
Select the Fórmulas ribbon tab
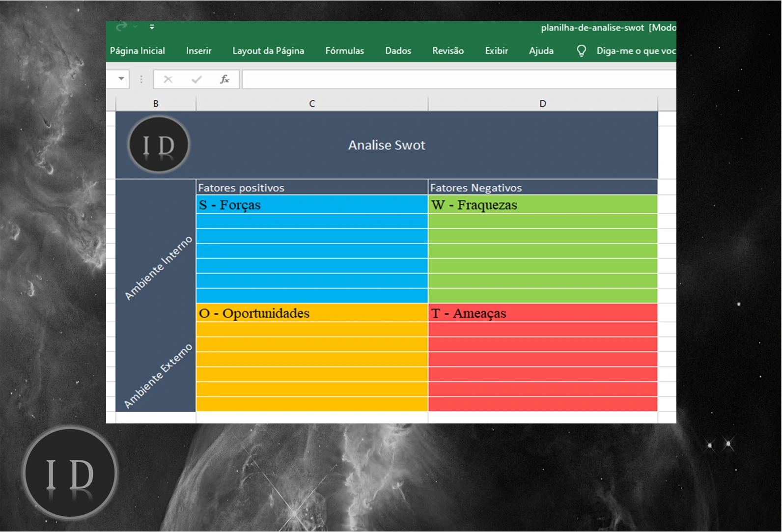coord(344,51)
